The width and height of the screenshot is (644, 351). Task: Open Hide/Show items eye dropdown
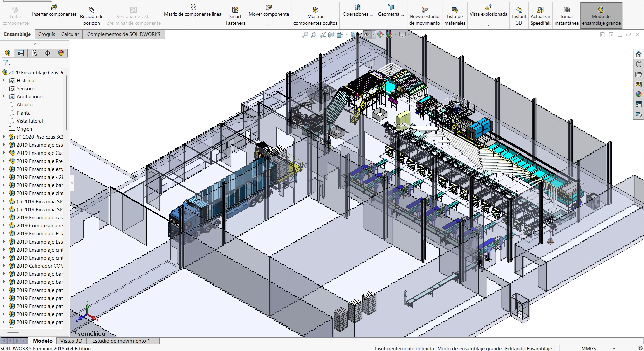373,35
